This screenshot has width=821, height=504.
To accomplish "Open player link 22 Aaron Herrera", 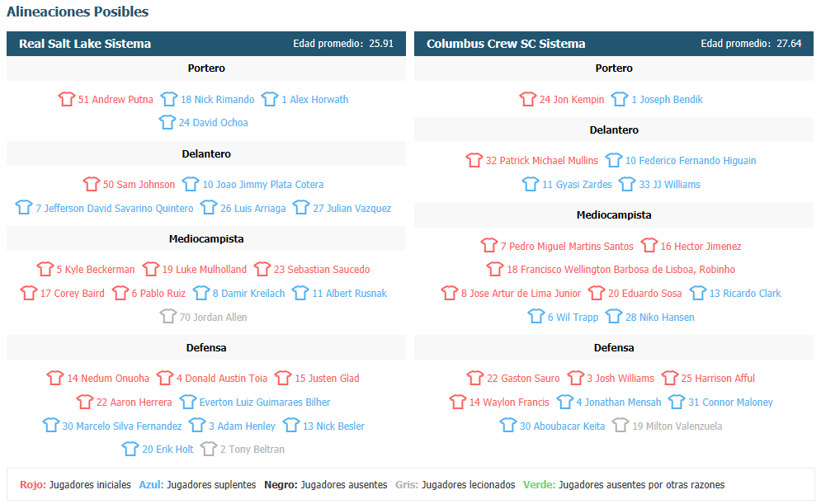I will (x=134, y=403).
